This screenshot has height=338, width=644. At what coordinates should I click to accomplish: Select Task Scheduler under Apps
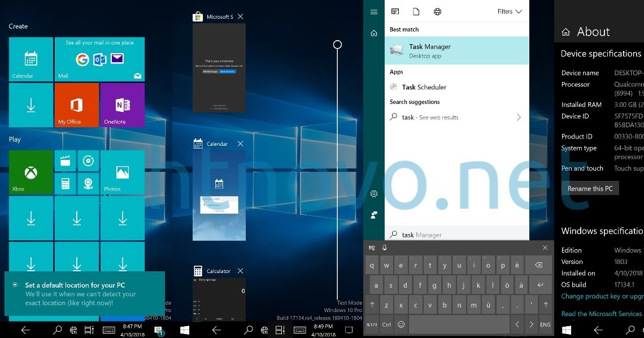point(424,87)
